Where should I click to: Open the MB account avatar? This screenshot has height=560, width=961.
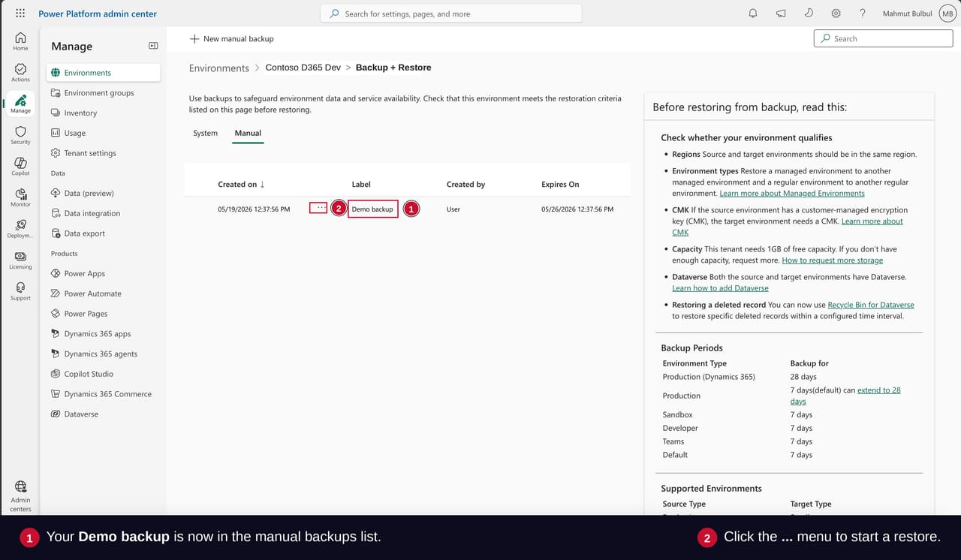[947, 14]
